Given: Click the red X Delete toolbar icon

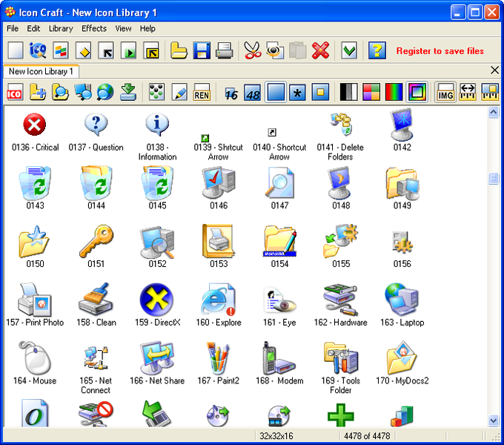Looking at the screenshot, I should click(320, 50).
